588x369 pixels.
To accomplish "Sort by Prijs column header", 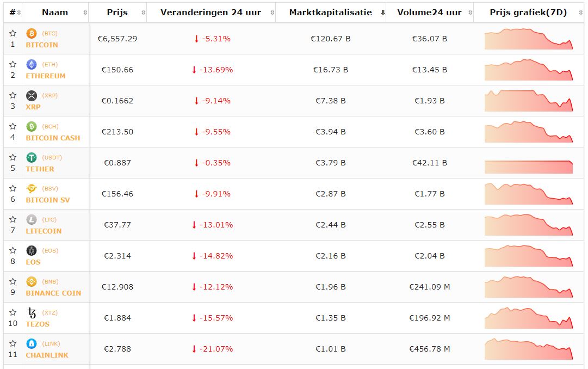I will pyautogui.click(x=117, y=13).
